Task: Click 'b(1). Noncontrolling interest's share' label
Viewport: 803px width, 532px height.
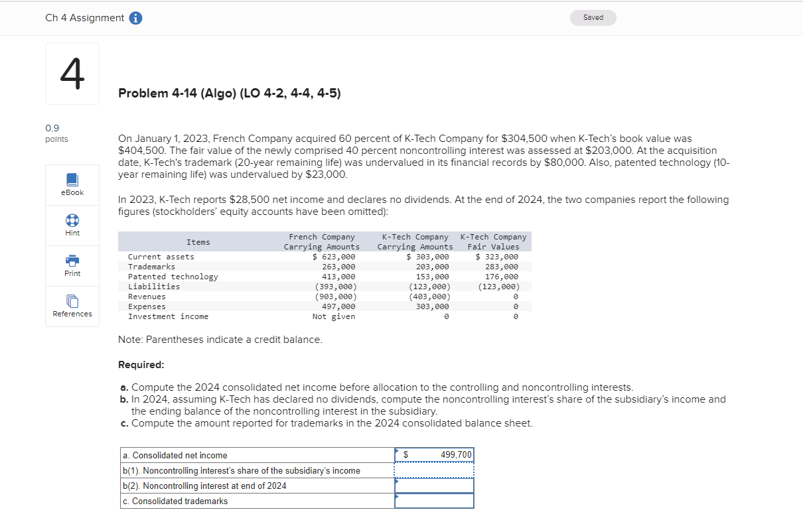Action: pos(242,471)
